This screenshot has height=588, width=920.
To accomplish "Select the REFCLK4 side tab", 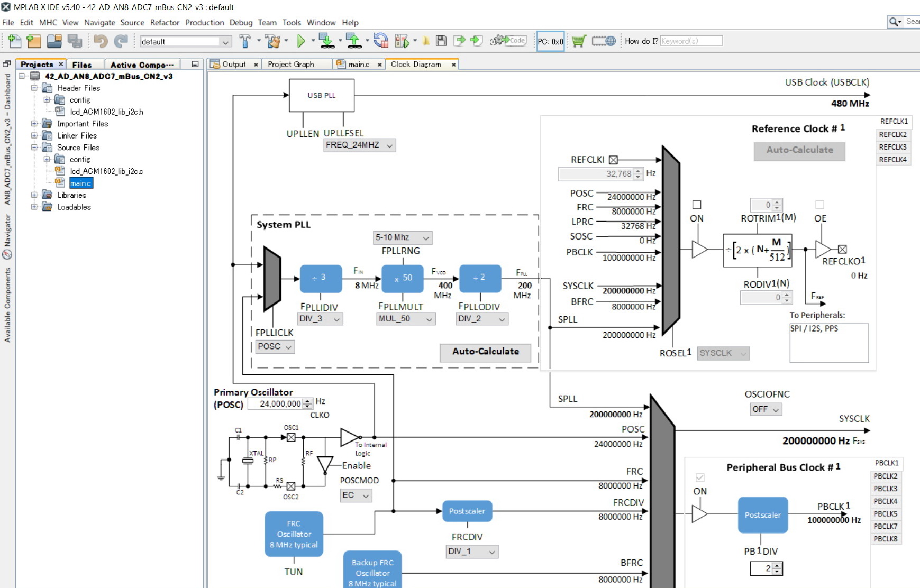I will click(893, 160).
